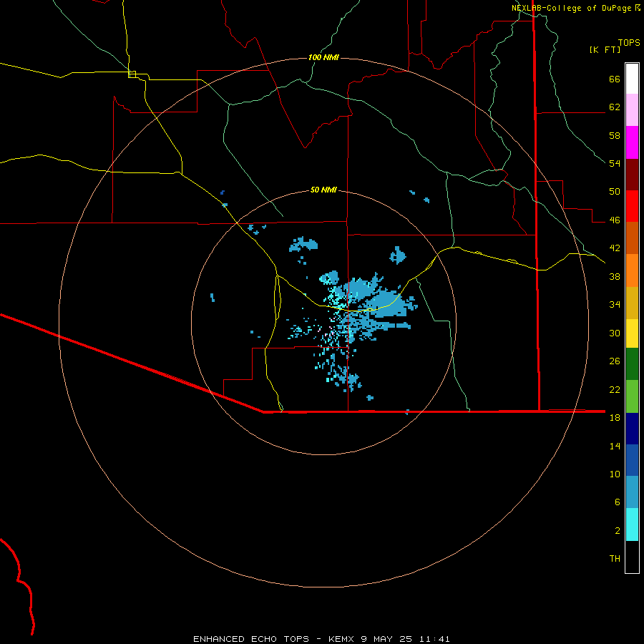Click the K FT units label
The height and width of the screenshot is (644, 644).
tap(605, 50)
